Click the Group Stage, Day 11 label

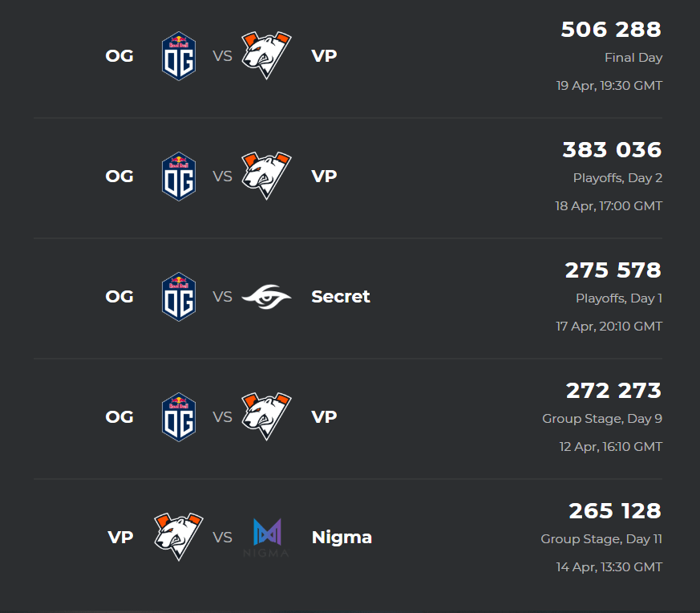(601, 539)
